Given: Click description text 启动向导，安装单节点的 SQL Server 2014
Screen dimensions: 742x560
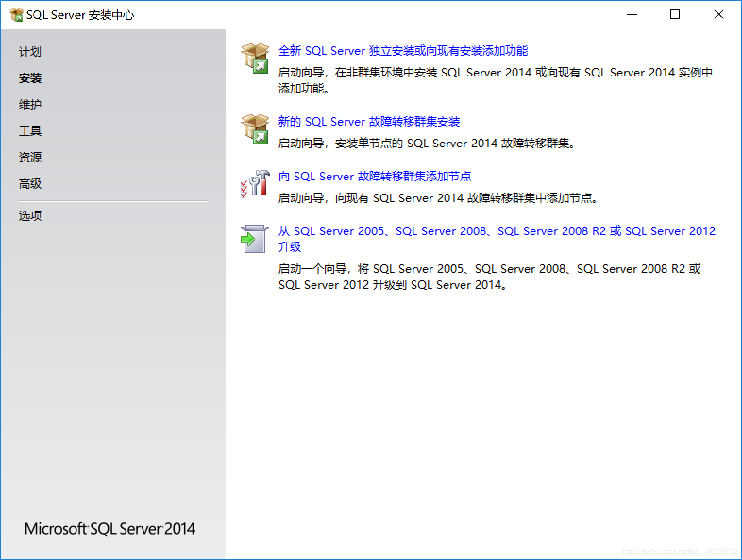Looking at the screenshot, I should pos(427,144).
